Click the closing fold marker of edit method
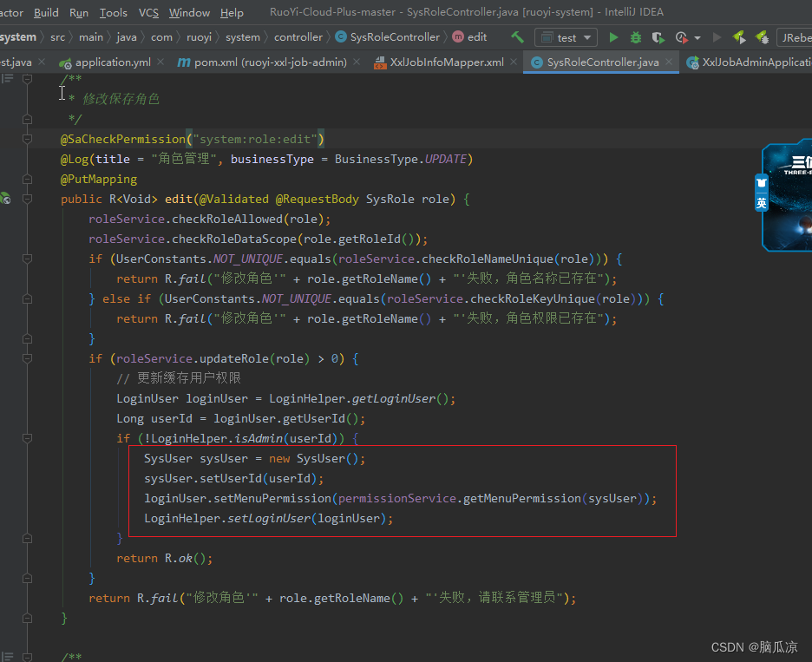This screenshot has height=662, width=812. pyautogui.click(x=28, y=618)
